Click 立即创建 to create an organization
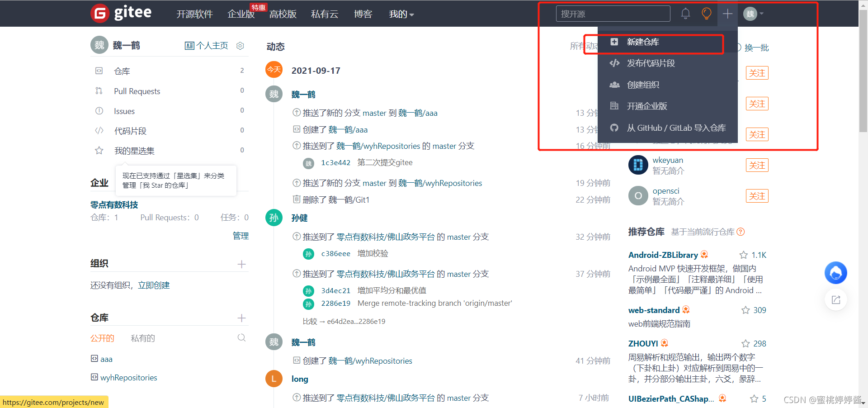Image resolution: width=868 pixels, height=408 pixels. pyautogui.click(x=154, y=285)
